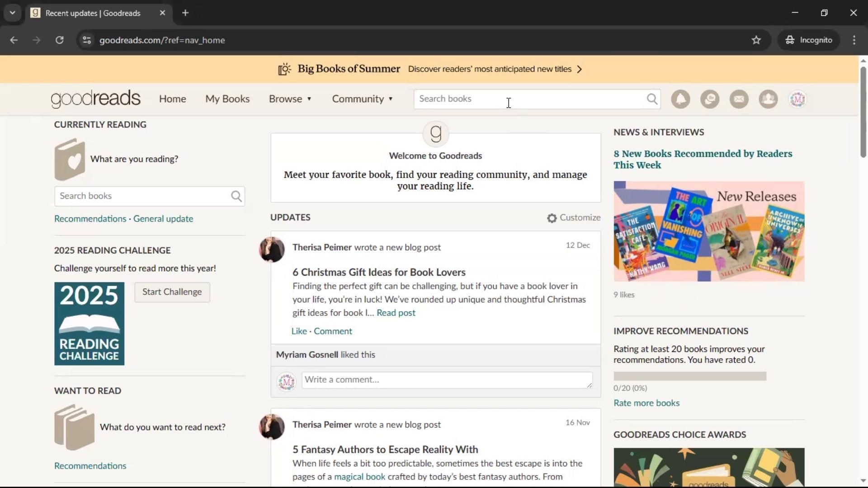Like the Christmas Gift Ideas post
Screen dimensions: 868x488
point(299,331)
